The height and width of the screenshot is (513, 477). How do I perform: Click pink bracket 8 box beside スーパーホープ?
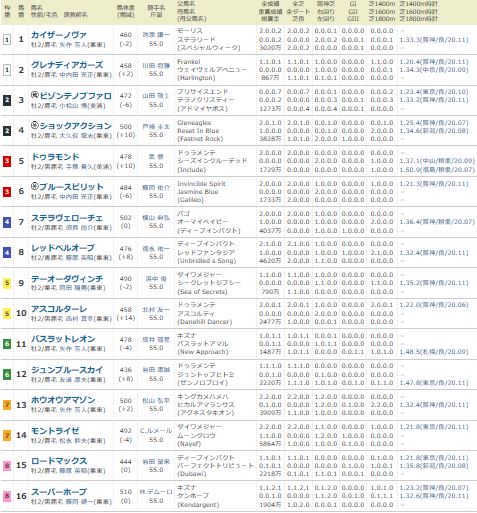pos(7,496)
